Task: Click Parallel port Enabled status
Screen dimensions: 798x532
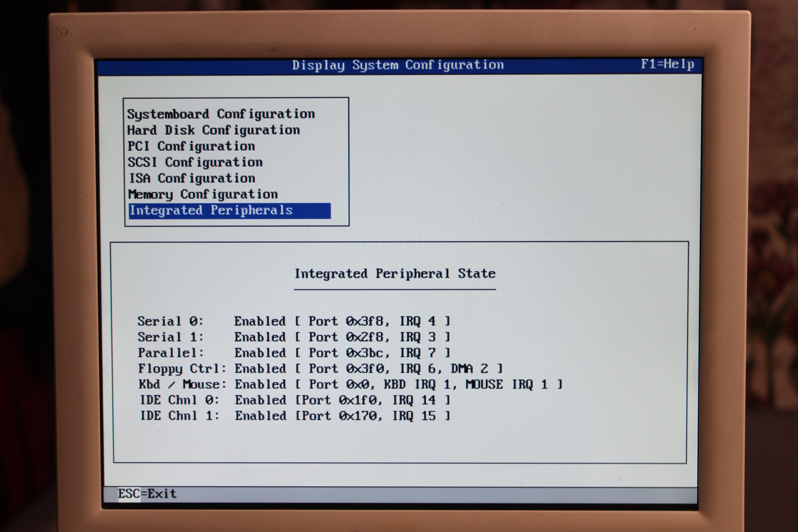Action: [260, 353]
